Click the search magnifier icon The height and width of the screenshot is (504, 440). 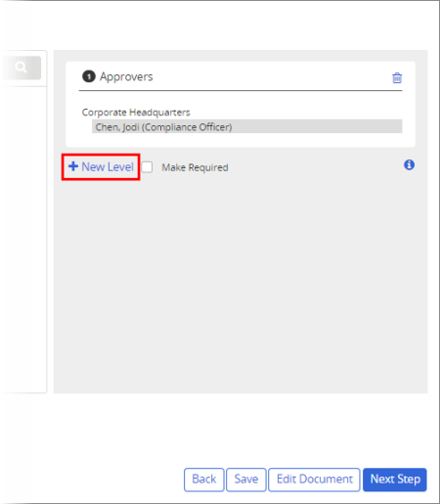point(21,68)
